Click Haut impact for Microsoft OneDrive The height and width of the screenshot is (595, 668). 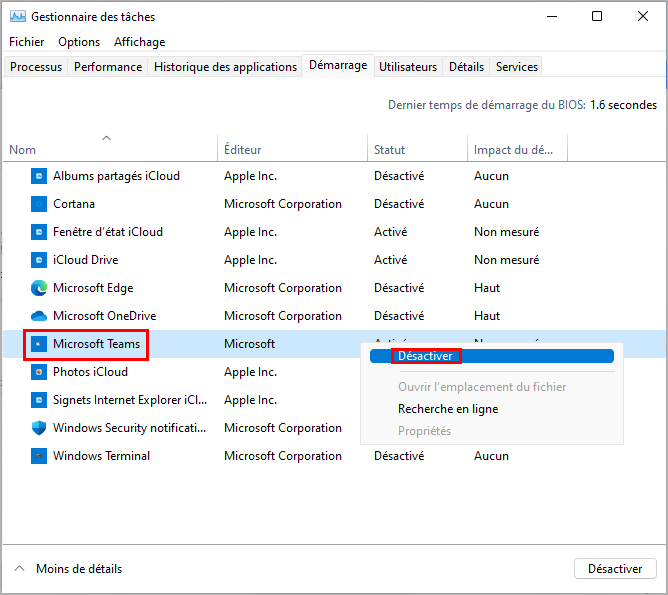pyautogui.click(x=487, y=316)
